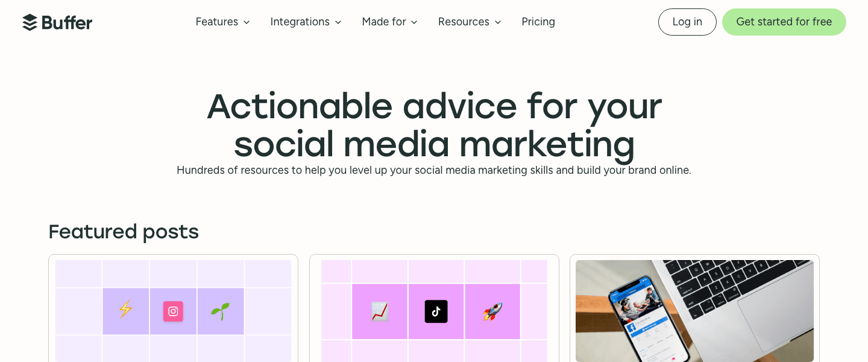Open the Resources menu label
The width and height of the screenshot is (868, 362).
[x=464, y=22]
